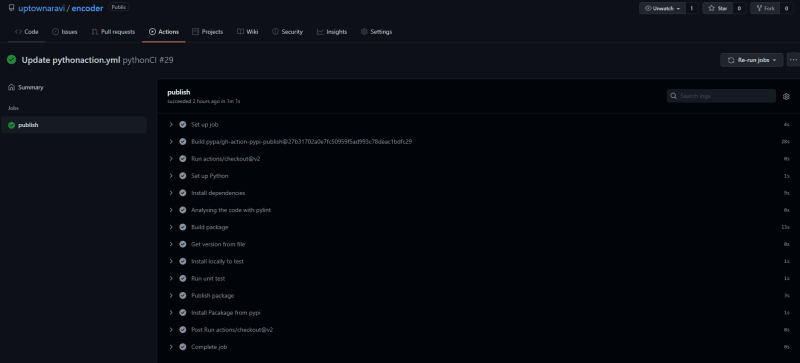This screenshot has height=363, width=800.
Task: Click the 'Update pythonaction.yml' run title
Action: [71, 60]
